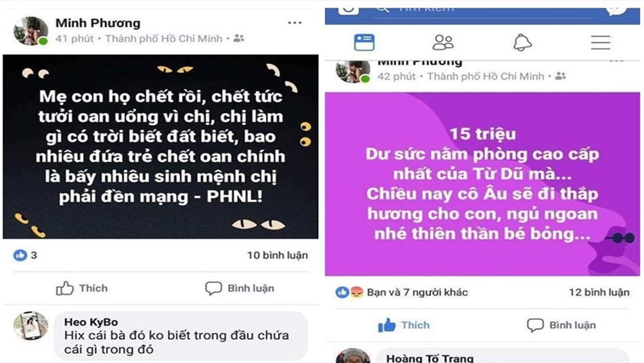Open the 10 bình luận count

tap(277, 255)
